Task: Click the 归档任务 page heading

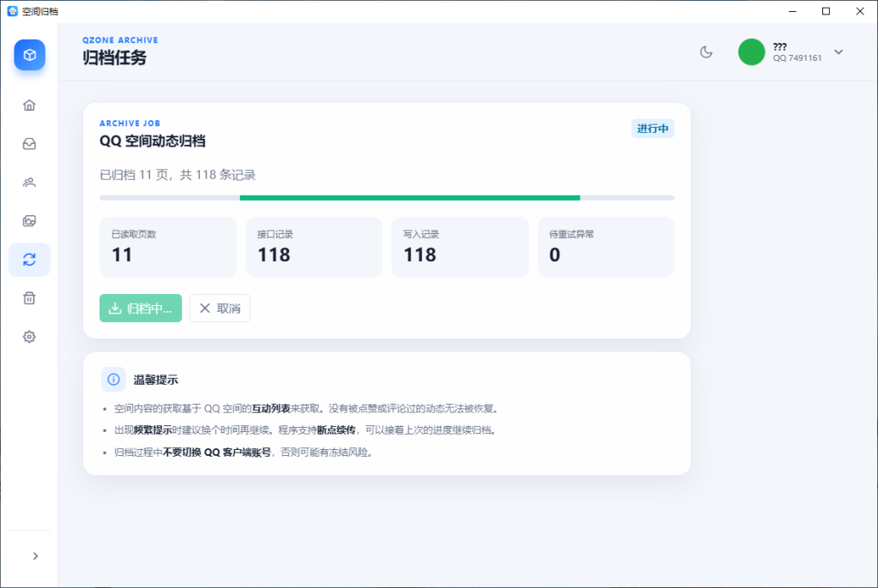Action: pyautogui.click(x=114, y=57)
